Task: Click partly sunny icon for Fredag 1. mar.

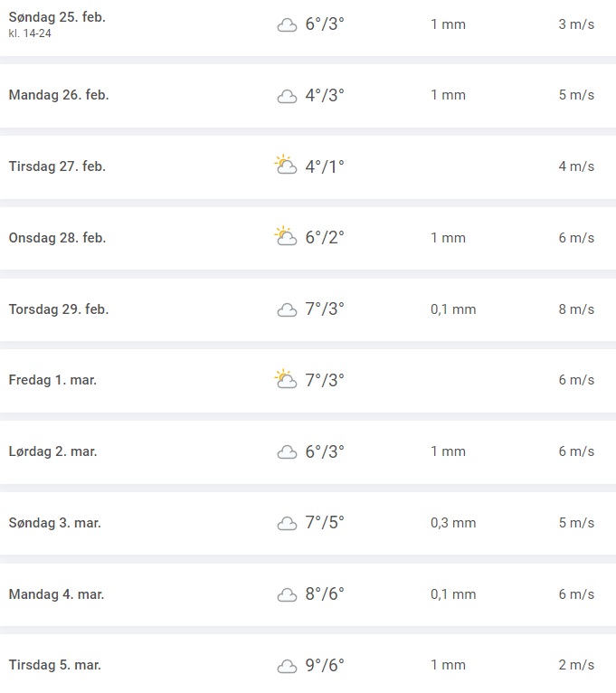Action: click(x=286, y=380)
